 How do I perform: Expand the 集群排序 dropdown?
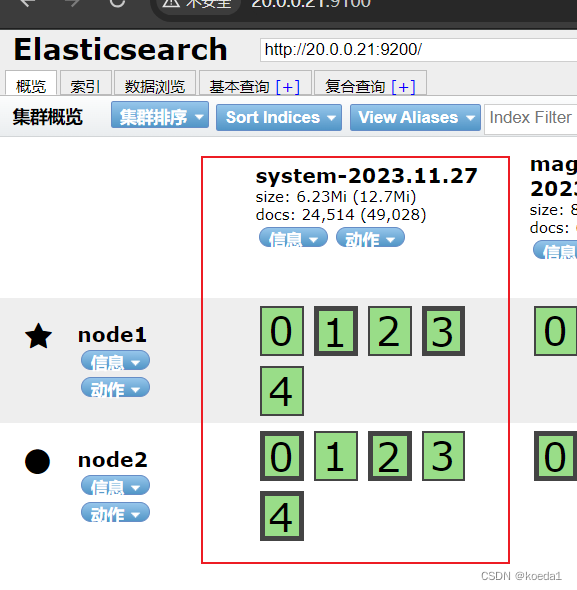[160, 115]
